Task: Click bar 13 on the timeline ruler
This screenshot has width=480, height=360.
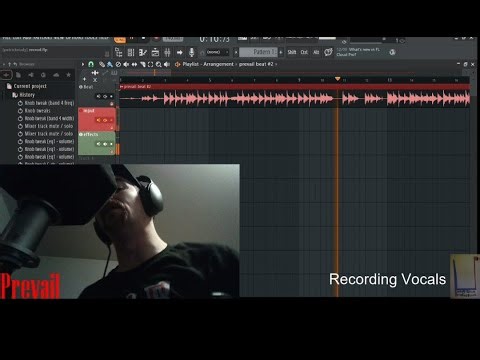Action: [389, 80]
